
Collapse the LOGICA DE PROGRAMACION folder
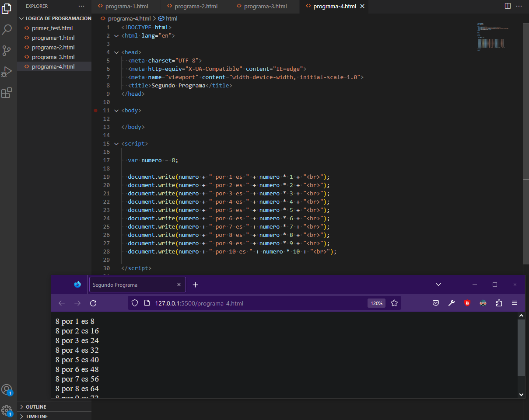tap(21, 18)
